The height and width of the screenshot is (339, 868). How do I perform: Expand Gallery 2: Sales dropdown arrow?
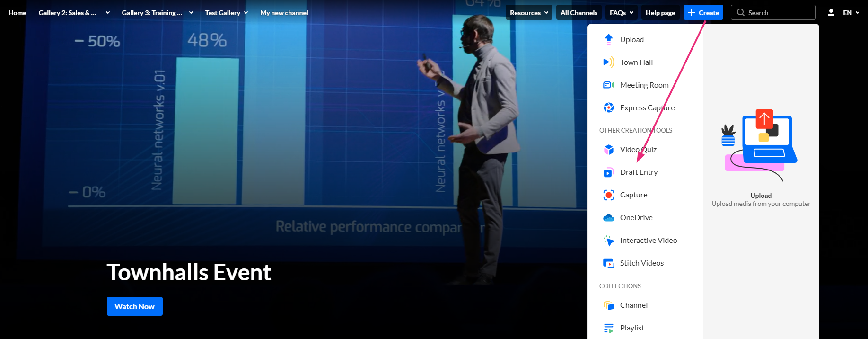click(x=108, y=13)
